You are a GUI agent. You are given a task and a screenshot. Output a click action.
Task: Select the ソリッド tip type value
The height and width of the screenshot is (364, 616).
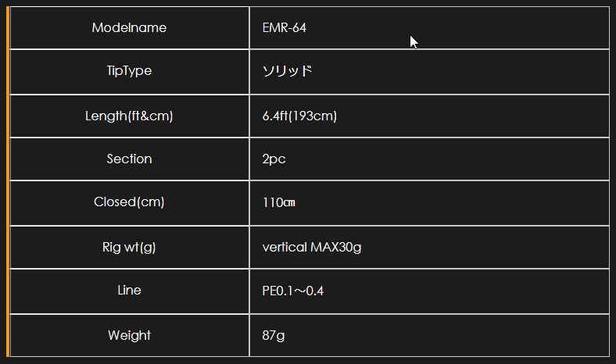click(x=287, y=71)
